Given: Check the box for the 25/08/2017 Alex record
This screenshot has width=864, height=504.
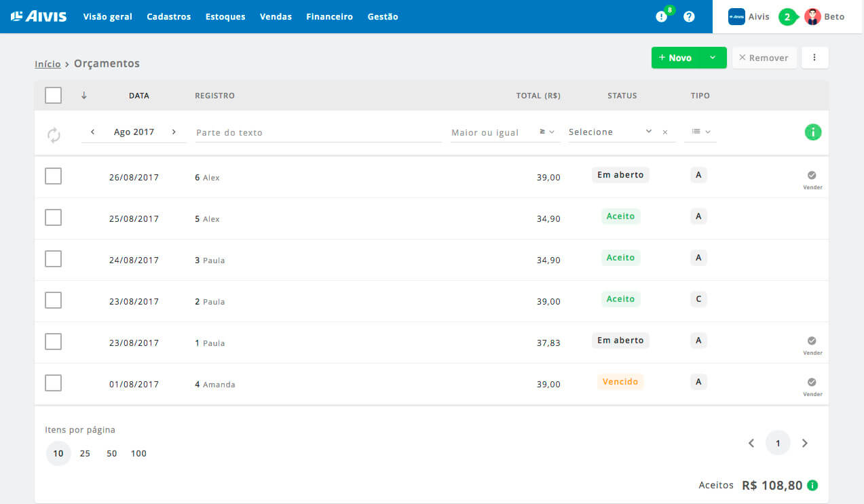Looking at the screenshot, I should pos(54,218).
